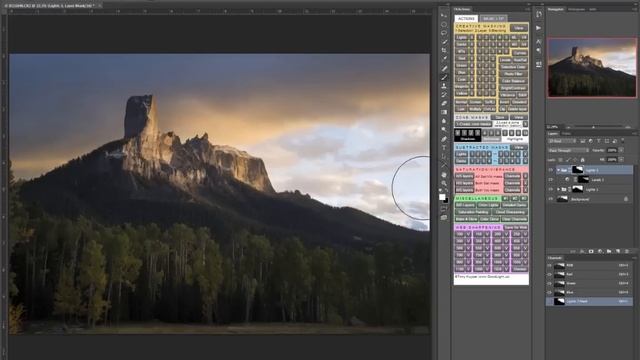Select the Lasso tool
This screenshot has width=640, height=360.
pyautogui.click(x=444, y=33)
